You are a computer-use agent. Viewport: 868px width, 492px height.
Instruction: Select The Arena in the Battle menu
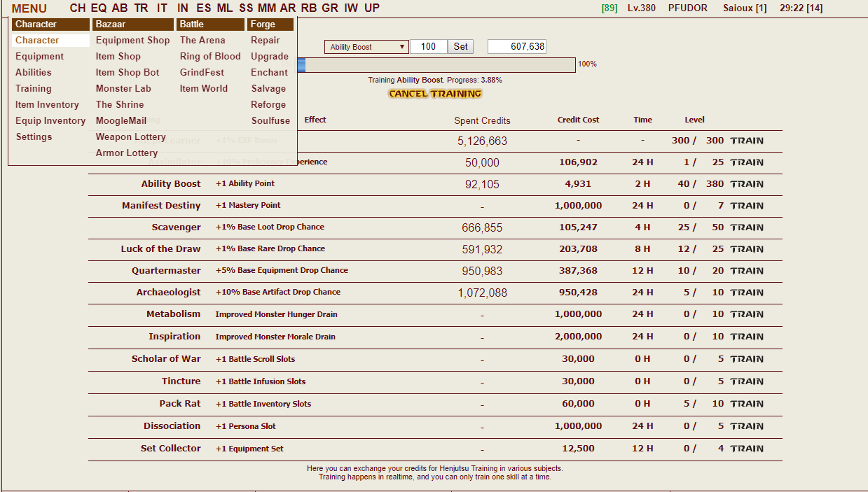[202, 41]
